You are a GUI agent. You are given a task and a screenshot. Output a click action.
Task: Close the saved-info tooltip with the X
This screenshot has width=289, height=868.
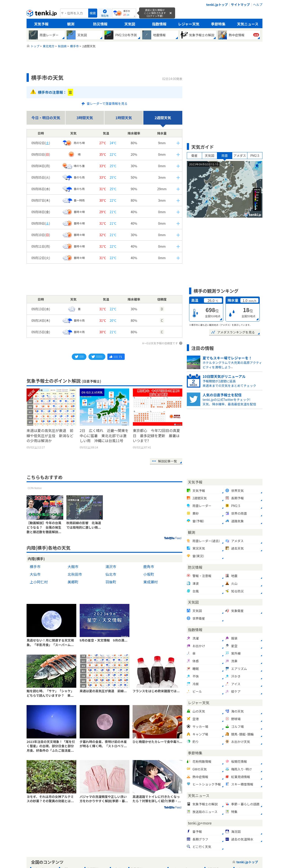[x=170, y=13]
